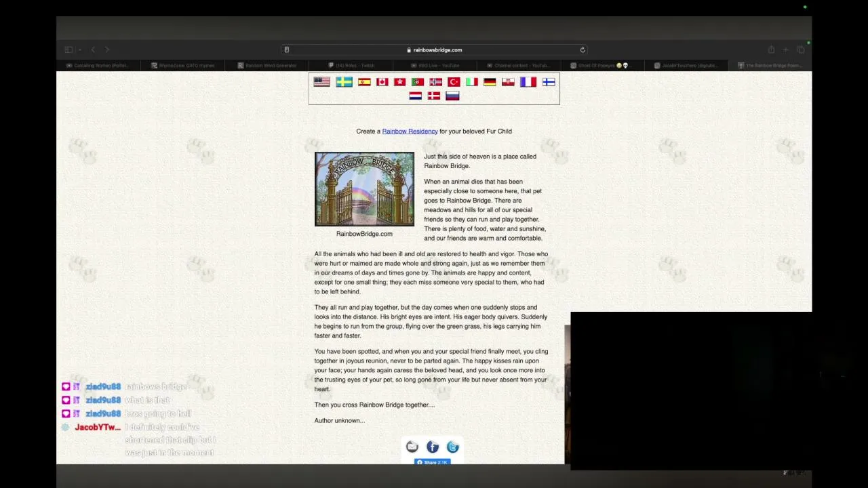The height and width of the screenshot is (488, 868).
Task: Open the page reader icon in address bar
Action: pos(287,49)
